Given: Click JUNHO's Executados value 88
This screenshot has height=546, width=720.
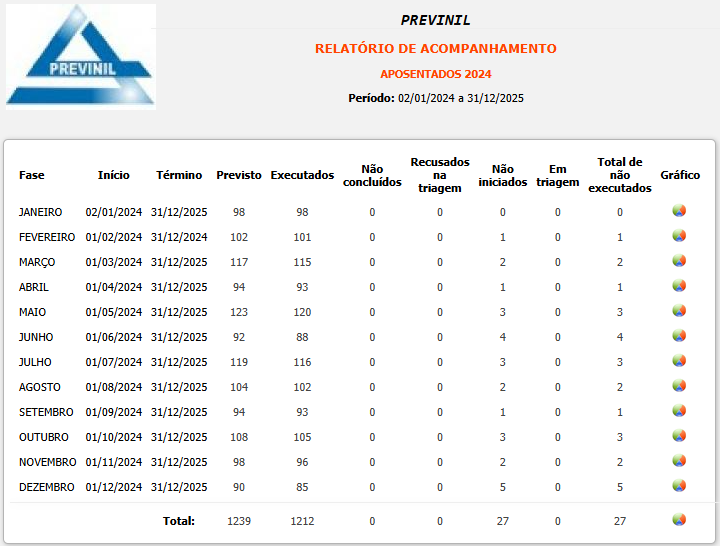Looking at the screenshot, I should click(x=302, y=337).
